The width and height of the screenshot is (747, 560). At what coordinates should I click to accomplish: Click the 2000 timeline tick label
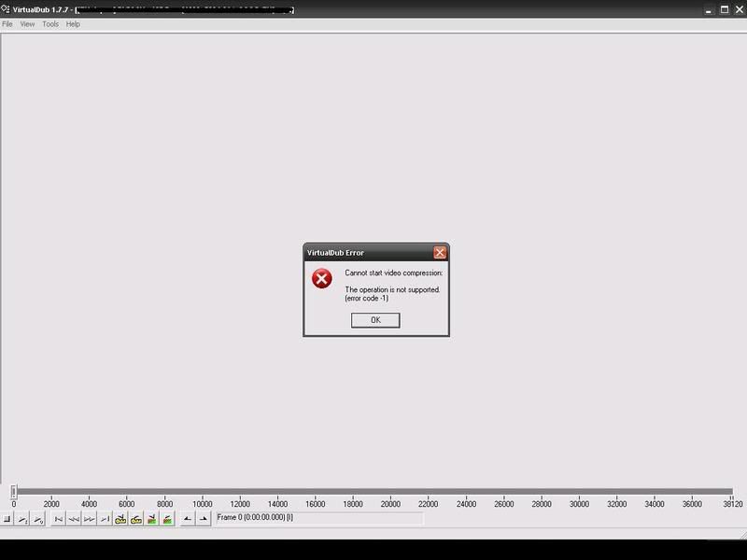(51, 504)
